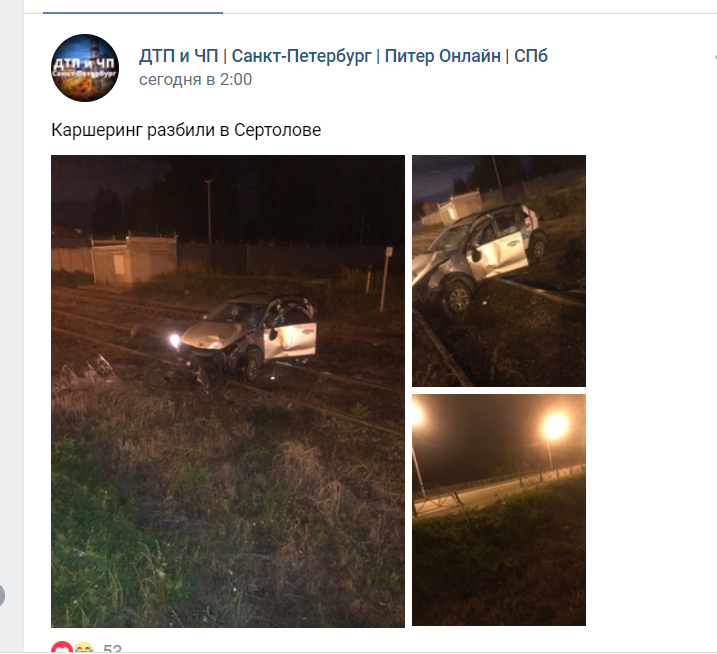Click the post text Каршеринг разбили в Сертолове

[x=186, y=130]
